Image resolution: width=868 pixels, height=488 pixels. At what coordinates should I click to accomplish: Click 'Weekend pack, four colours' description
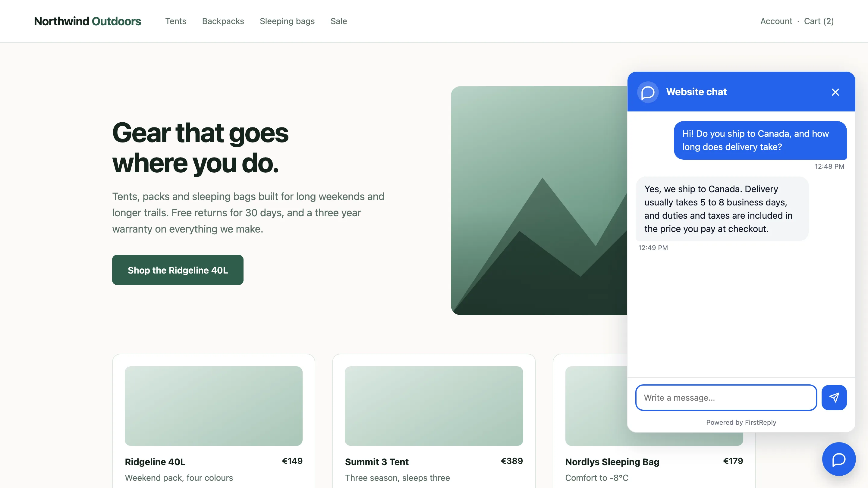click(179, 477)
